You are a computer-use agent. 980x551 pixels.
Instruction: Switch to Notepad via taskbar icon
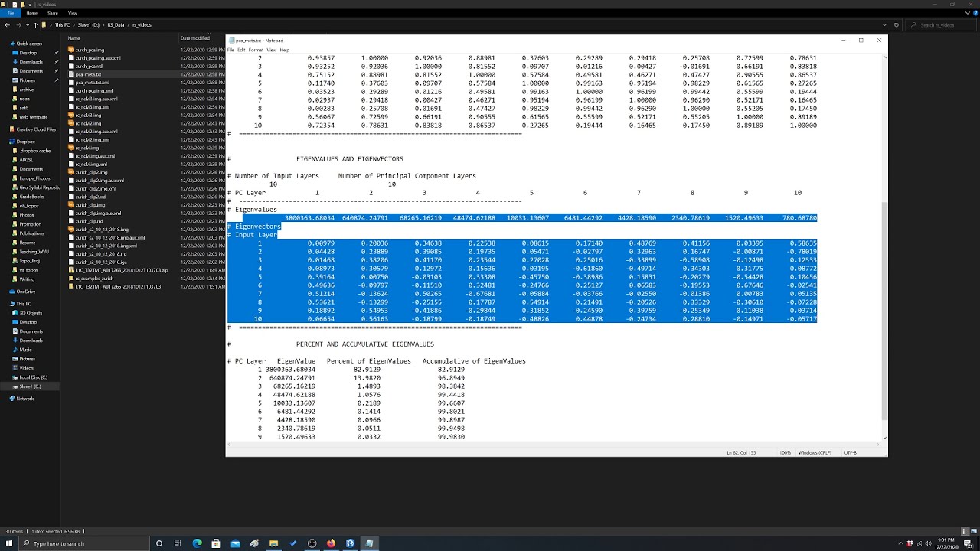[369, 543]
